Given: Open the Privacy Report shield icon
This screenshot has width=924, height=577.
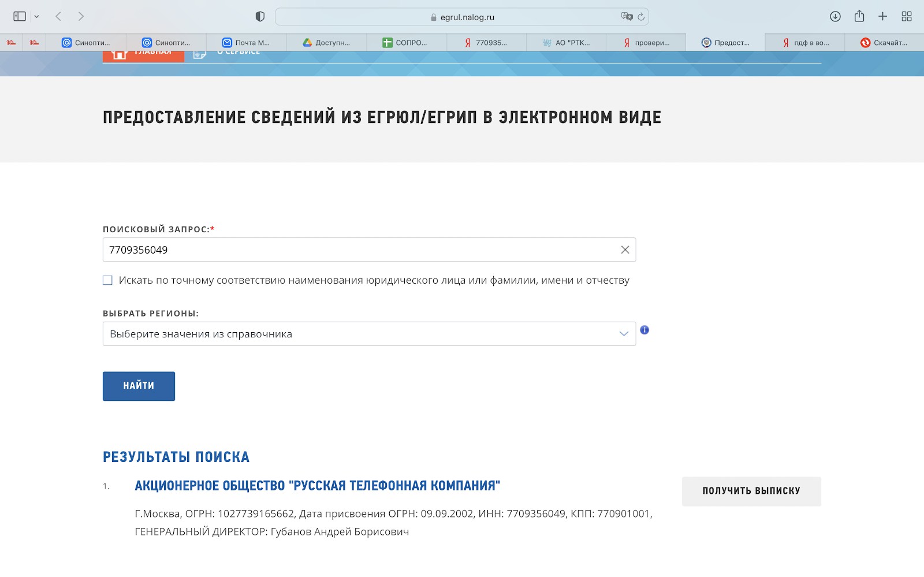Looking at the screenshot, I should [x=260, y=16].
